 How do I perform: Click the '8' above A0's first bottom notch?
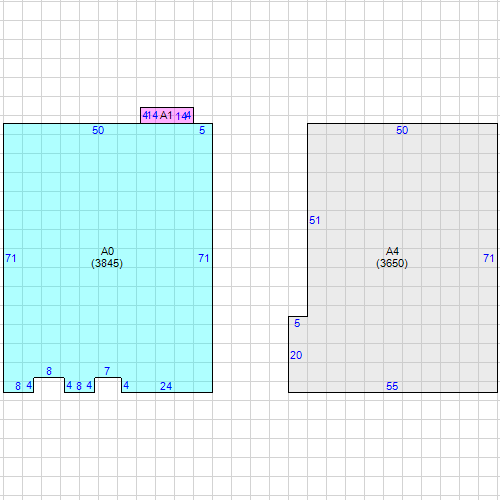49,371
